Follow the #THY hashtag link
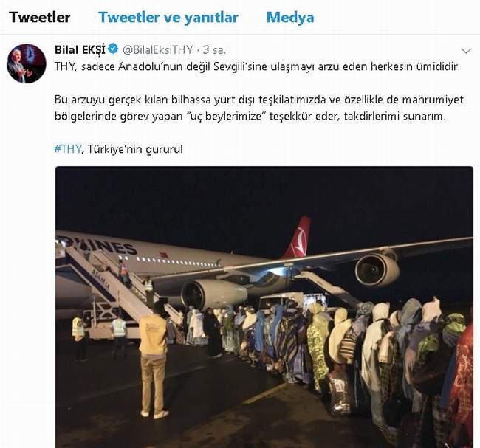 click(68, 149)
